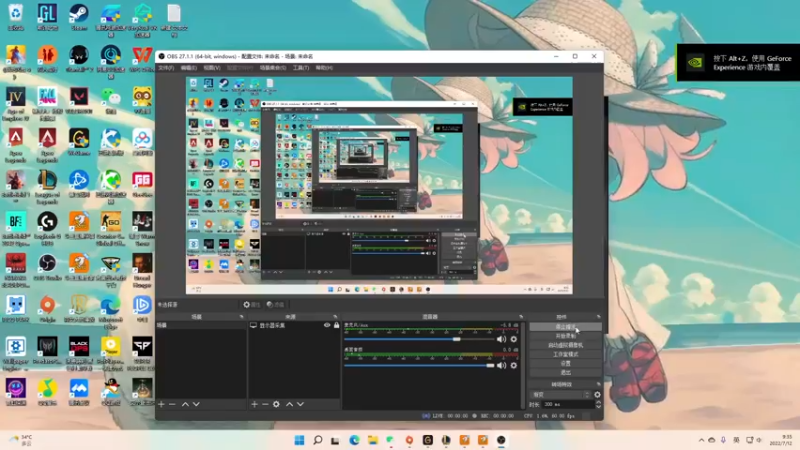Open the Microsoft Edge desktop shortcut
The height and width of the screenshot is (450, 800).
tap(111, 312)
